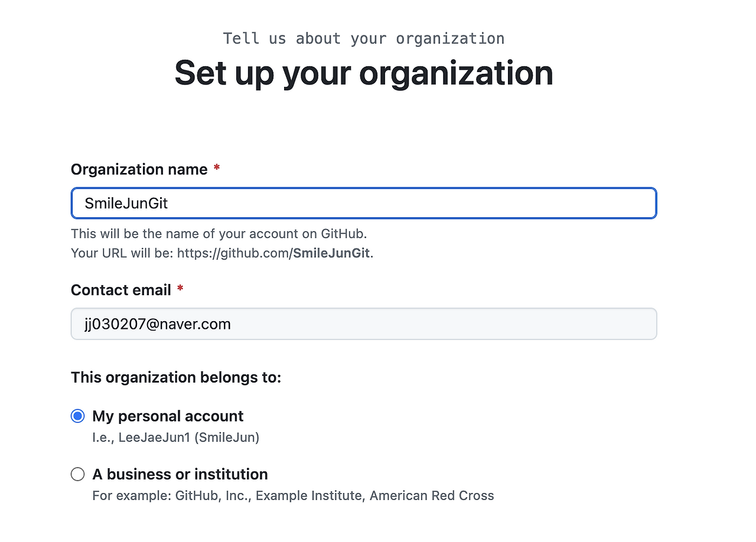
Task: Click the American Red Cross example text
Action: pyautogui.click(x=432, y=495)
